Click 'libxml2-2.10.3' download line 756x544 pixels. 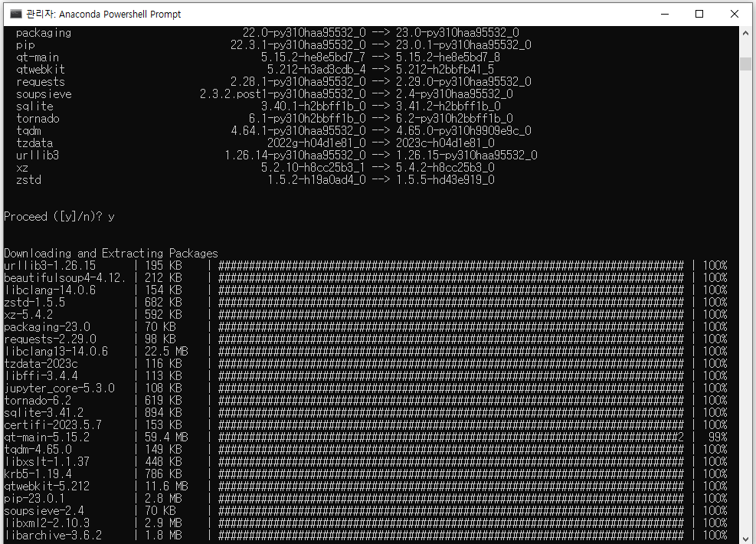(365, 523)
